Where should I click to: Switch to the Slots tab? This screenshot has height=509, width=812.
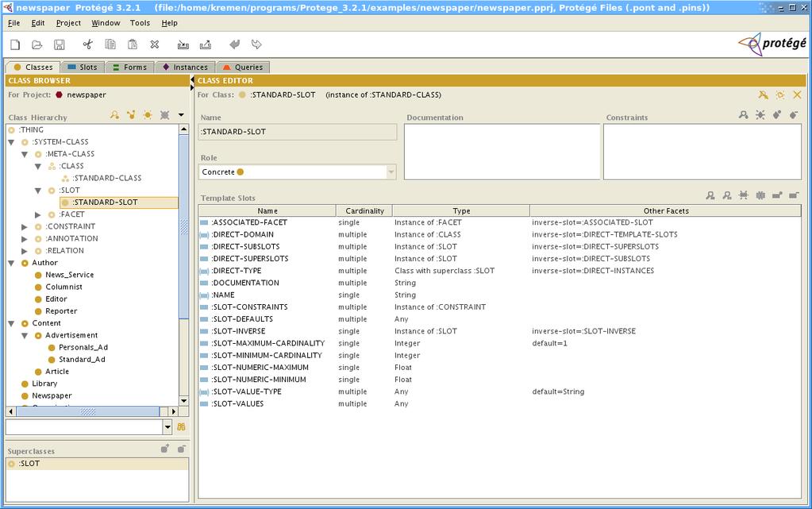83,67
